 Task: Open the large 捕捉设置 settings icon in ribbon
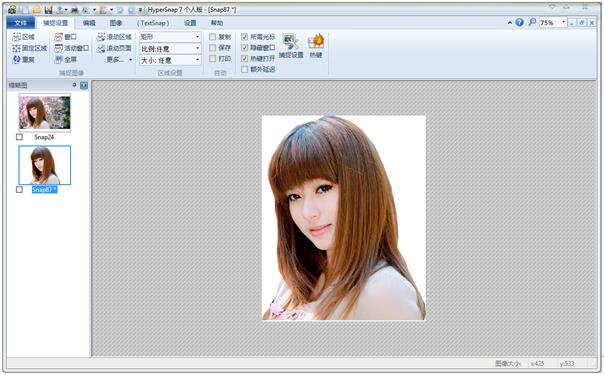click(291, 46)
